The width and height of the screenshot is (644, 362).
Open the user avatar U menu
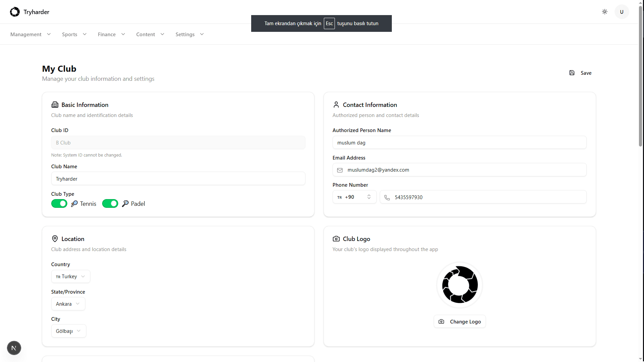point(622,12)
